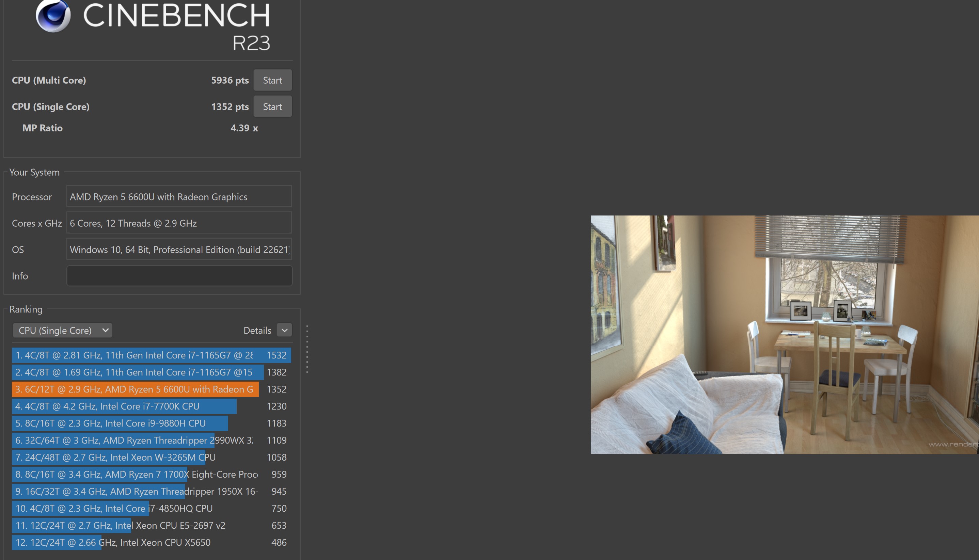Start the CPU Multi Core benchmark
This screenshot has height=560, width=979.
272,80
